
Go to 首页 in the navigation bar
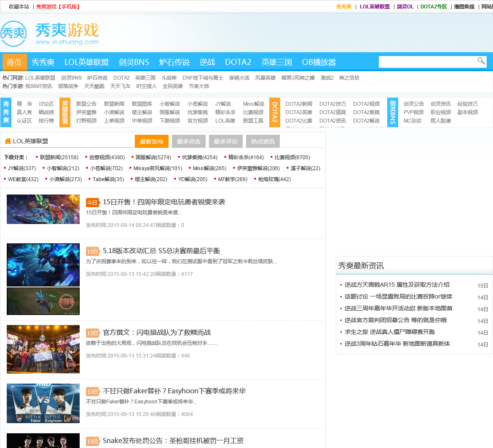click(x=14, y=62)
